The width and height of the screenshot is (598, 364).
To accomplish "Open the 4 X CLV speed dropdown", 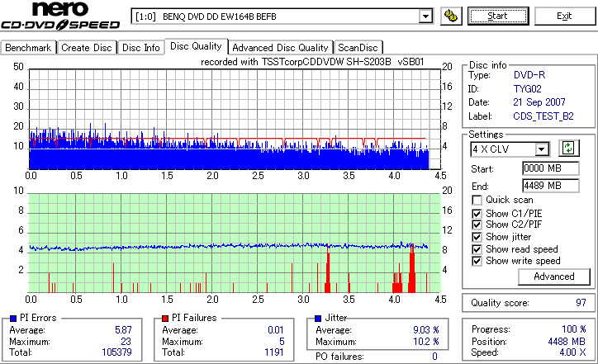I will coord(510,149).
